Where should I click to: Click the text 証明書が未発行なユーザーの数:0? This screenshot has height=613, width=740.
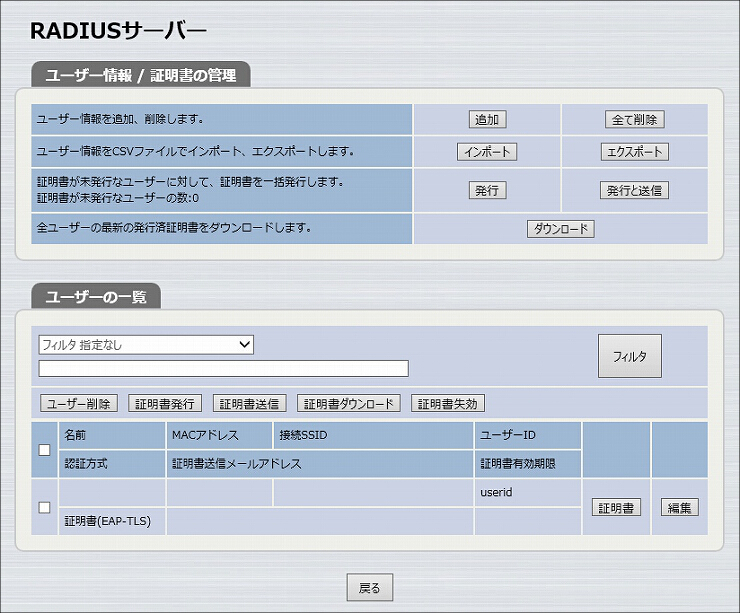pos(118,198)
